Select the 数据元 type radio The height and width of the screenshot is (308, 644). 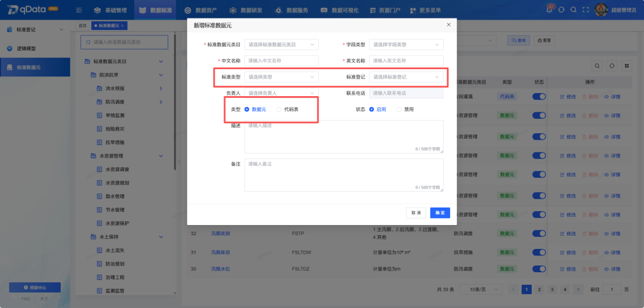click(247, 109)
